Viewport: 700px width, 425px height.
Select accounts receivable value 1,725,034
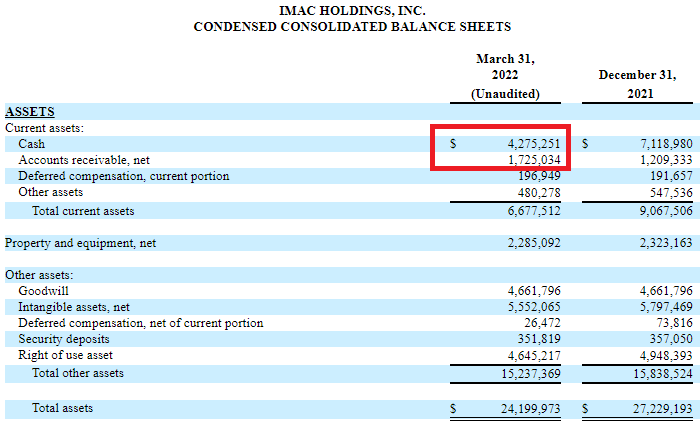pyautogui.click(x=533, y=160)
